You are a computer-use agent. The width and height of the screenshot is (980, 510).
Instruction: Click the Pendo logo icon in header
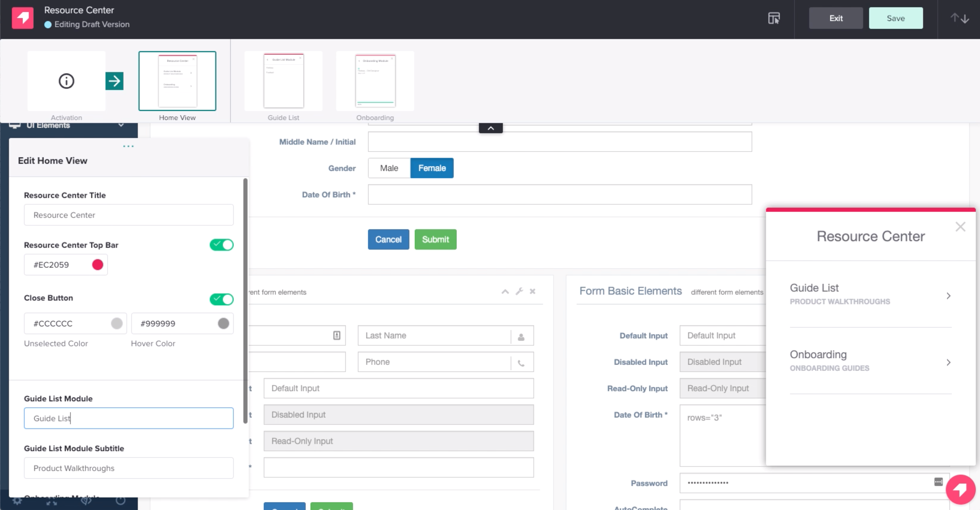coord(23,18)
